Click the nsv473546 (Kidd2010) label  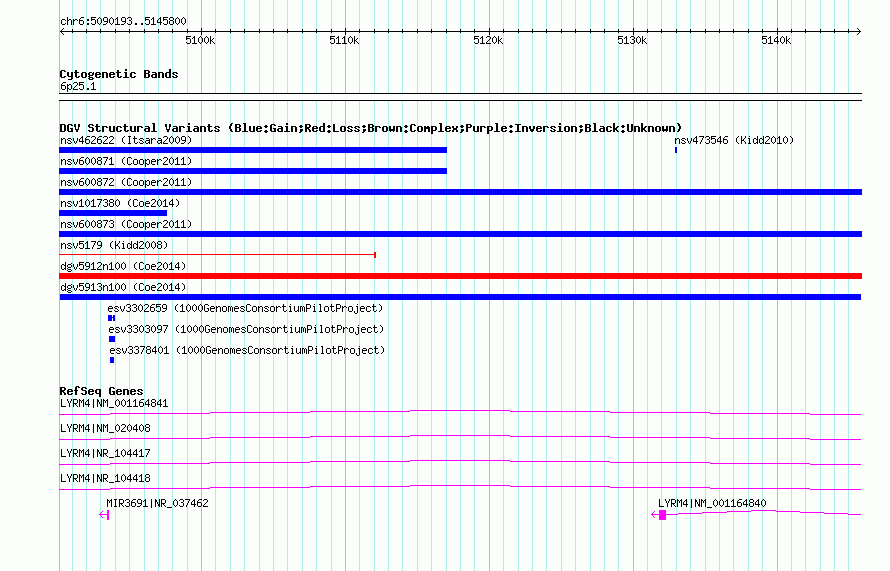click(734, 140)
